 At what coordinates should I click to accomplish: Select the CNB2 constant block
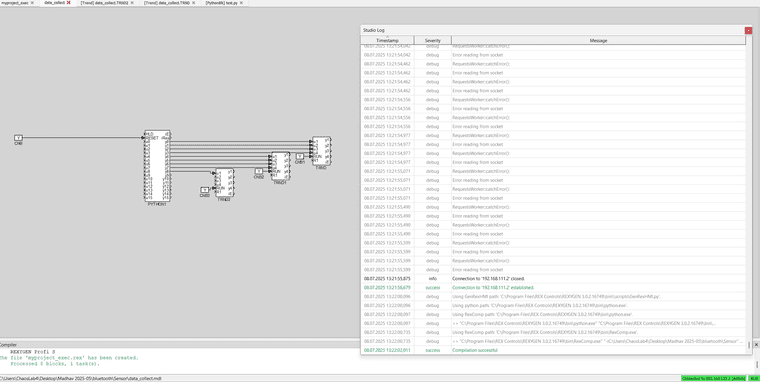coord(259,171)
